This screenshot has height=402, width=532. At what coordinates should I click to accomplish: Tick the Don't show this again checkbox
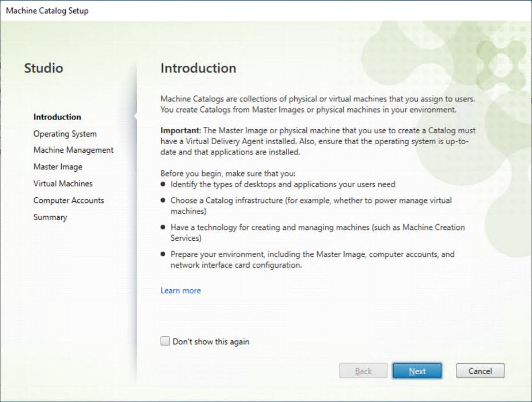pos(165,341)
